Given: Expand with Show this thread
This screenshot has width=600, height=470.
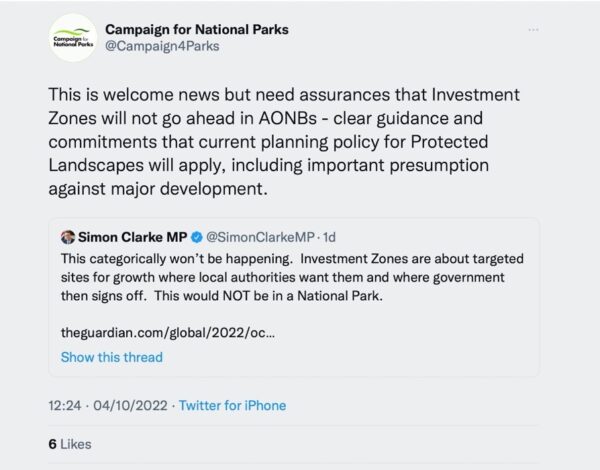Looking at the screenshot, I should tap(111, 357).
